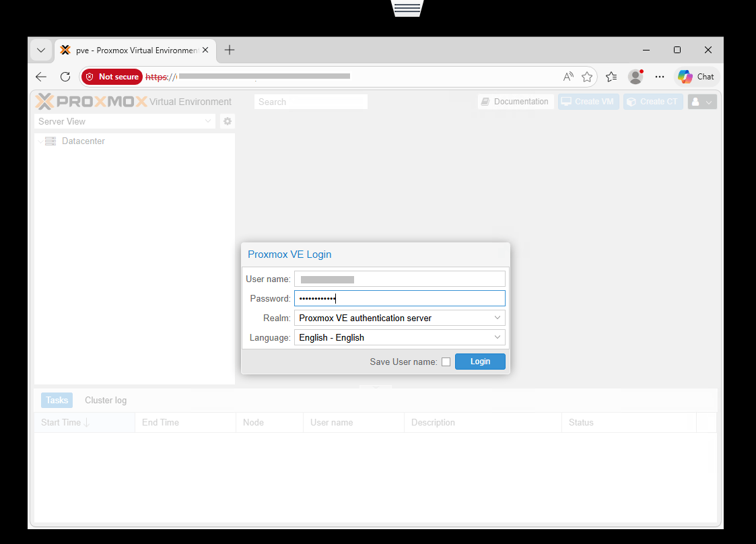This screenshot has height=544, width=756.
Task: Open the Favorites list icon
Action: point(611,77)
